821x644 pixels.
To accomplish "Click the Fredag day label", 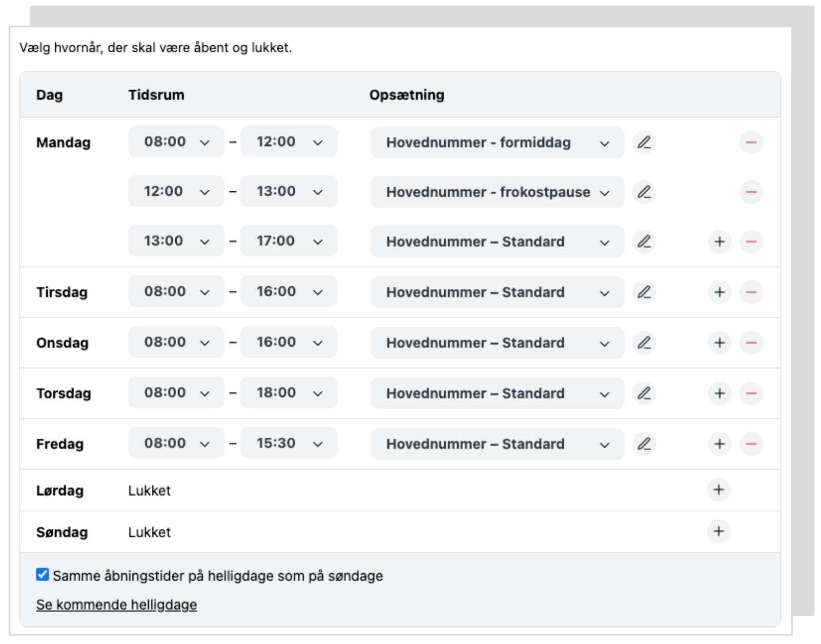I will coord(60,444).
